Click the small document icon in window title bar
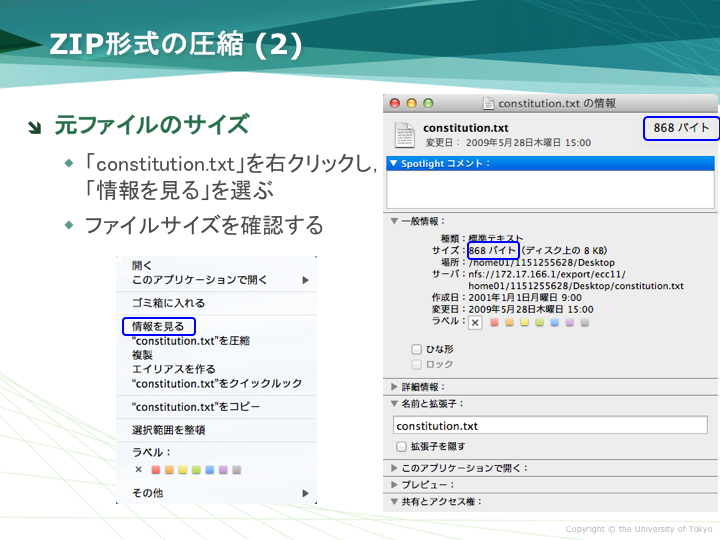 (489, 103)
